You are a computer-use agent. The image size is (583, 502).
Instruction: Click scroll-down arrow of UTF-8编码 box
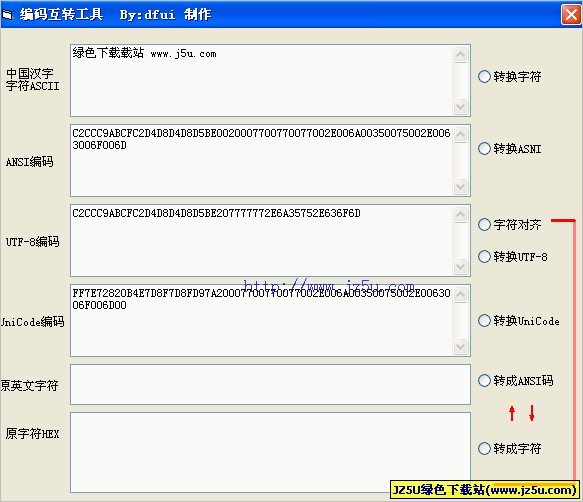click(460, 266)
